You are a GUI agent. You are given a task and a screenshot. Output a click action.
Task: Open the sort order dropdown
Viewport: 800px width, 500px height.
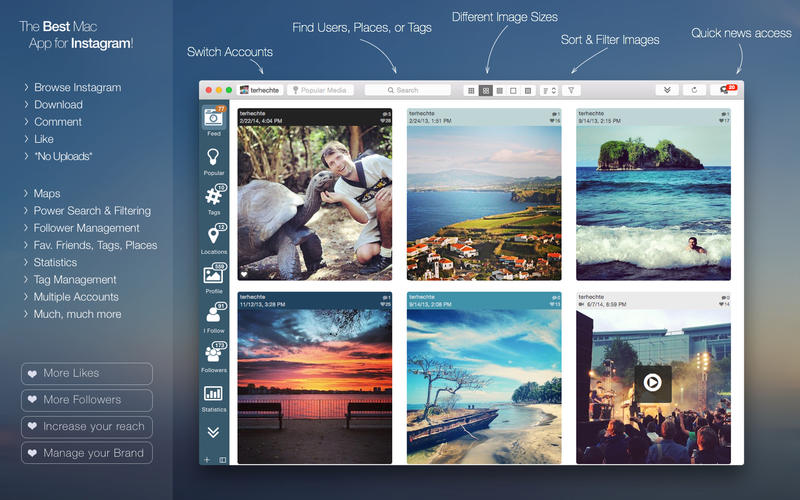point(549,90)
